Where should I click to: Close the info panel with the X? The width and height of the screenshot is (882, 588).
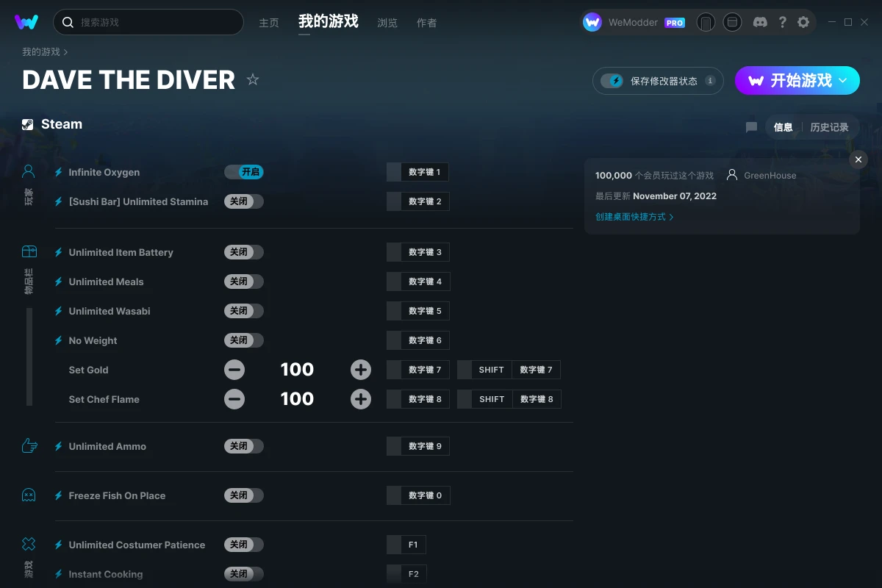click(858, 159)
